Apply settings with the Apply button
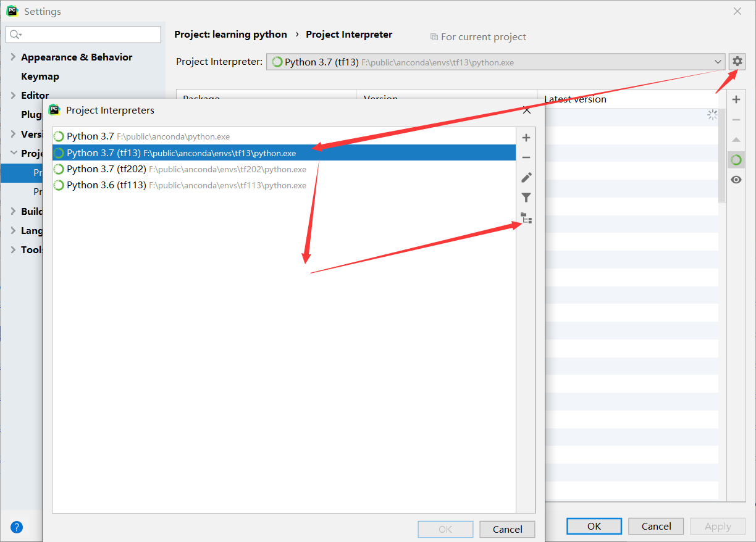756x542 pixels. click(x=718, y=526)
